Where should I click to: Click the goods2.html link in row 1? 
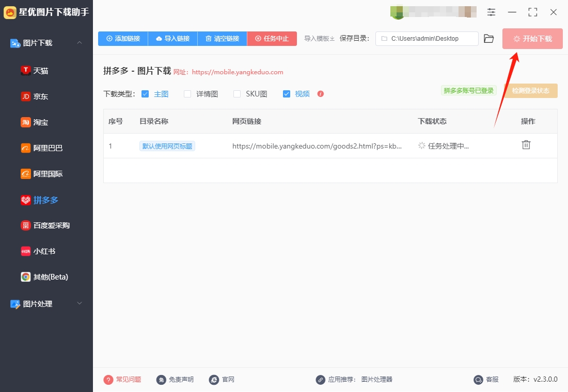click(x=317, y=146)
